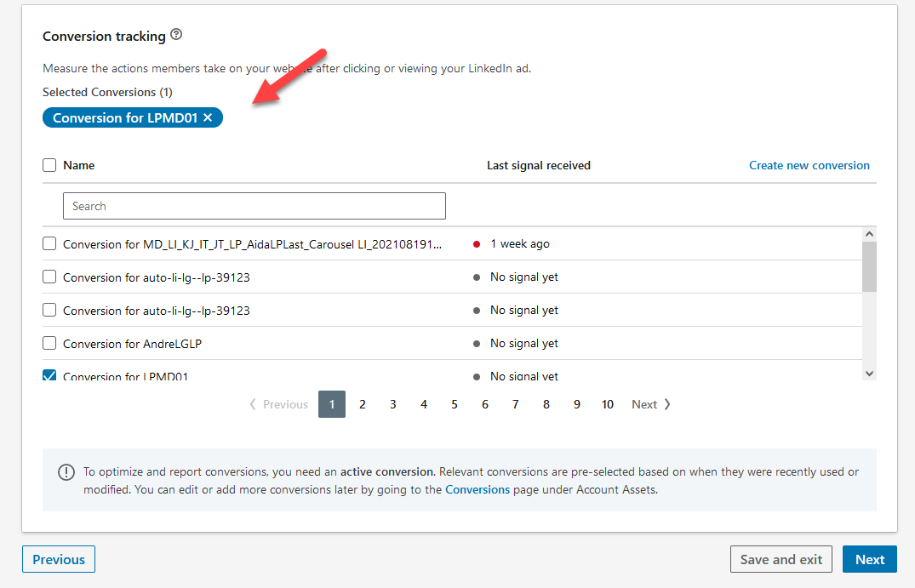Click the blue Next button
Viewport: 915px width, 588px height.
(x=869, y=559)
